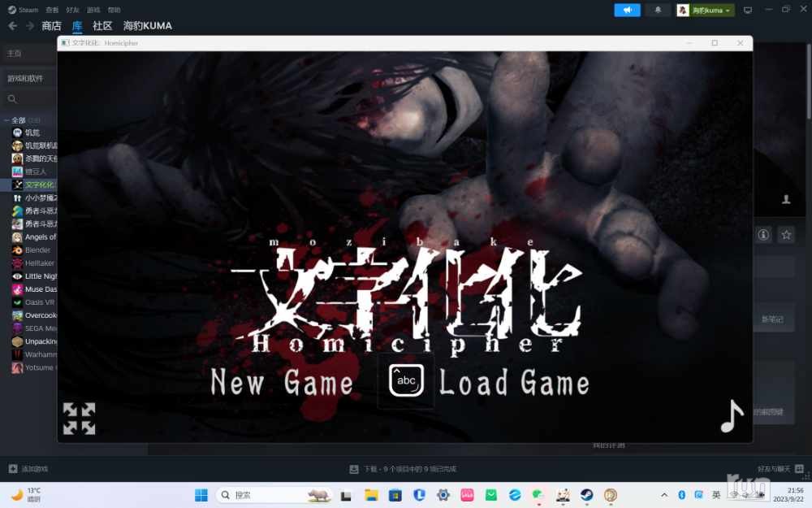Select Unpacking in the library list
Screen dimensions: 812x508
(34, 341)
